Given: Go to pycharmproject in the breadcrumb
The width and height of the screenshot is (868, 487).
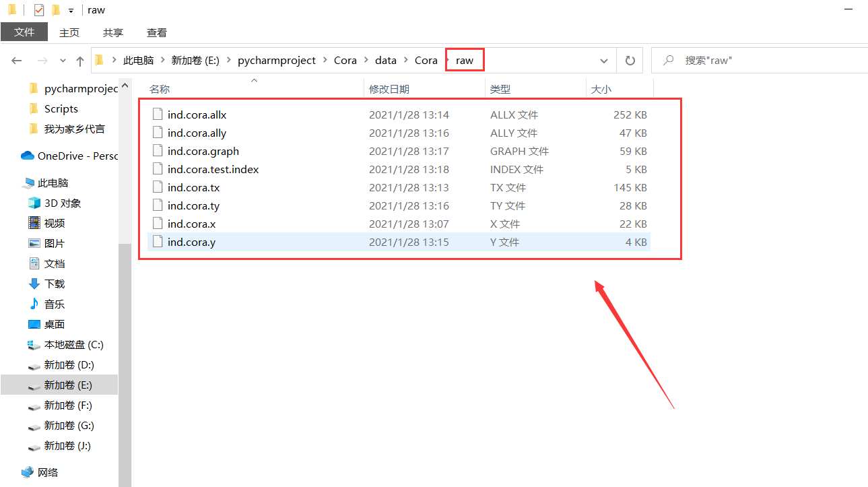Looking at the screenshot, I should [x=277, y=61].
